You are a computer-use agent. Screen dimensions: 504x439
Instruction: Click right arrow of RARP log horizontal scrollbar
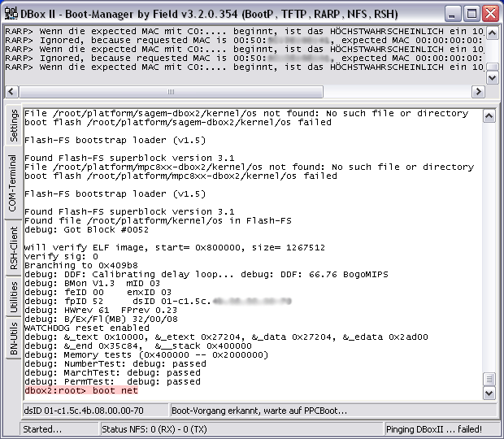point(478,92)
